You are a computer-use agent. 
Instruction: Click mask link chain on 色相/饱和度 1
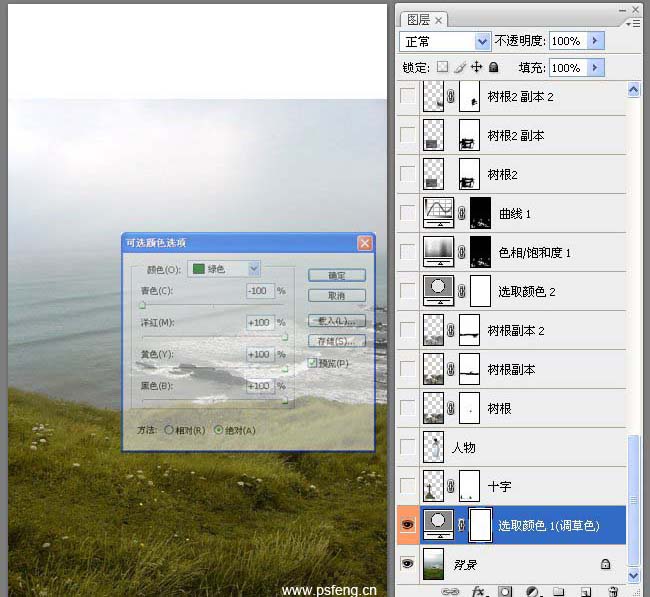[461, 252]
